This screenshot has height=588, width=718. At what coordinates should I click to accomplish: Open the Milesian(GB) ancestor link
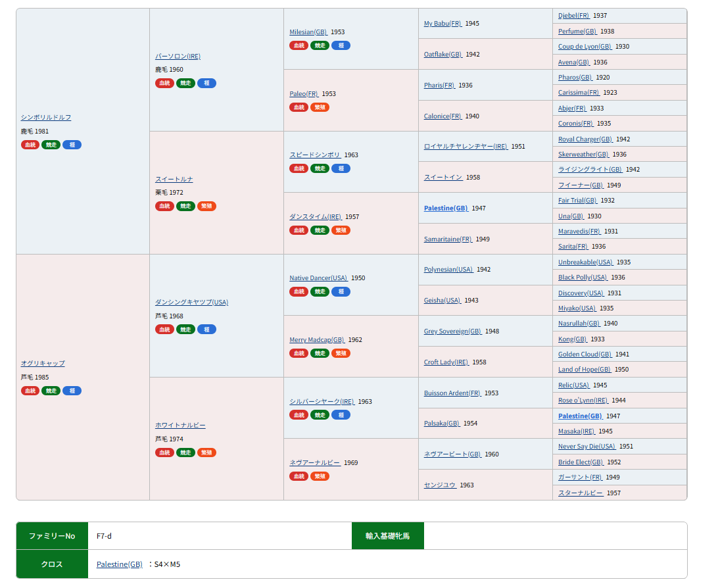308,32
